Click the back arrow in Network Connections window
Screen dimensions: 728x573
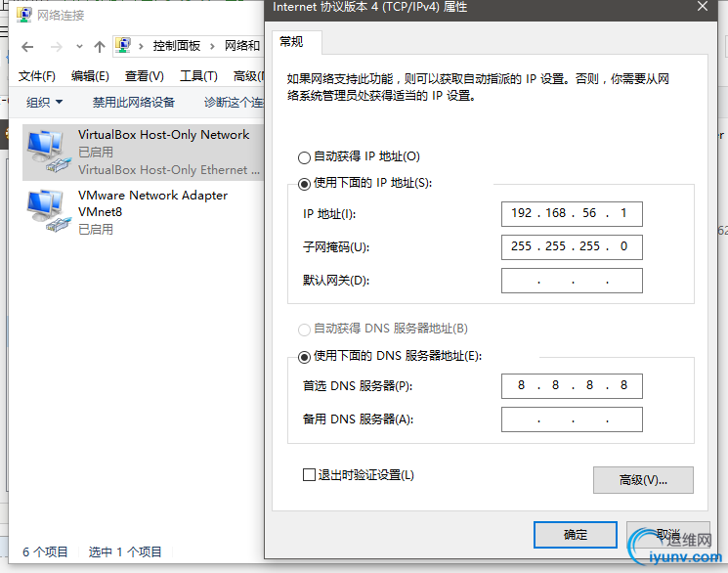coord(27,47)
